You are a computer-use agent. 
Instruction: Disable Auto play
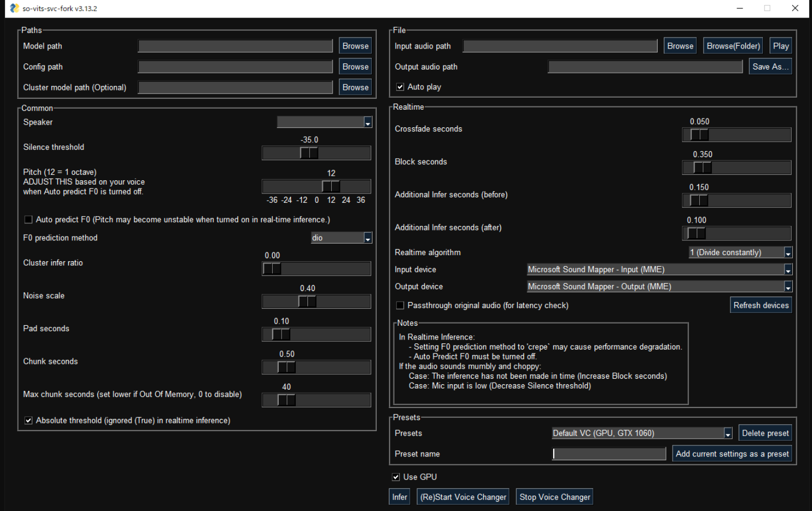click(400, 87)
